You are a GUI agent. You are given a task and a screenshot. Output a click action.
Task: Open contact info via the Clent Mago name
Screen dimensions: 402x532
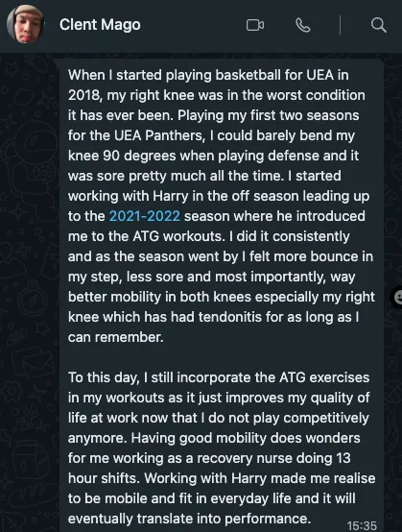[x=100, y=24]
